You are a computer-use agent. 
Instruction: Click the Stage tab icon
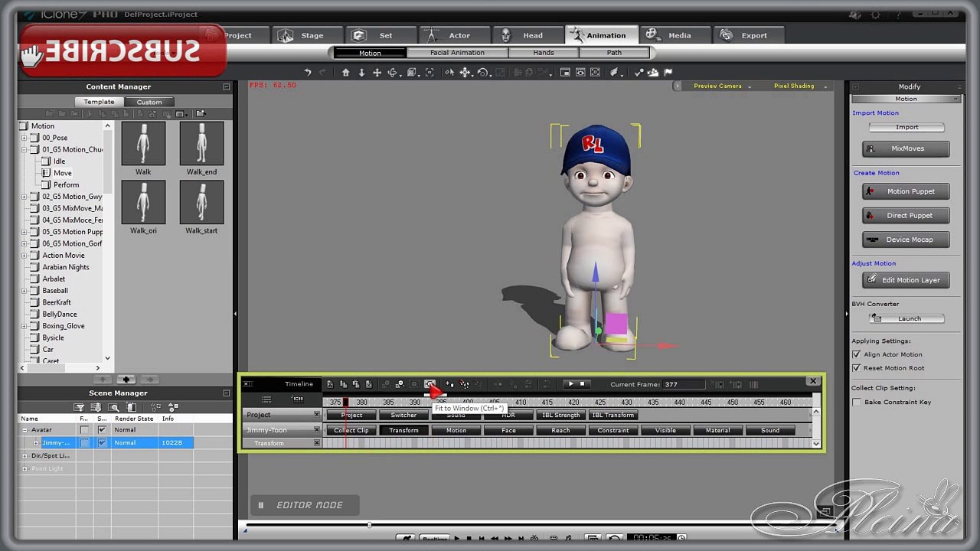tap(286, 35)
